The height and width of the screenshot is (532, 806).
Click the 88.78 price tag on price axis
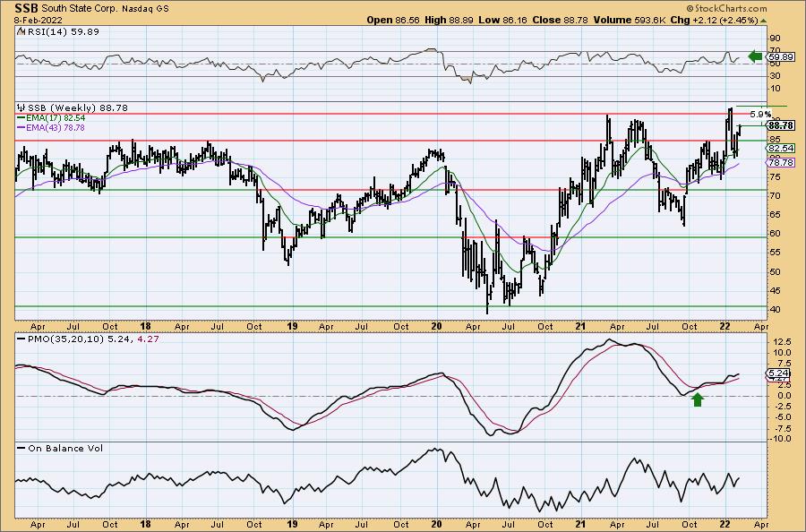pyautogui.click(x=780, y=125)
